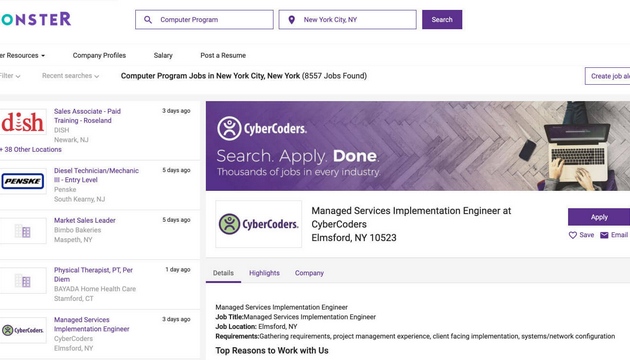630x360 pixels.
Task: Click CyberCoders logo in job header
Action: pyautogui.click(x=258, y=224)
